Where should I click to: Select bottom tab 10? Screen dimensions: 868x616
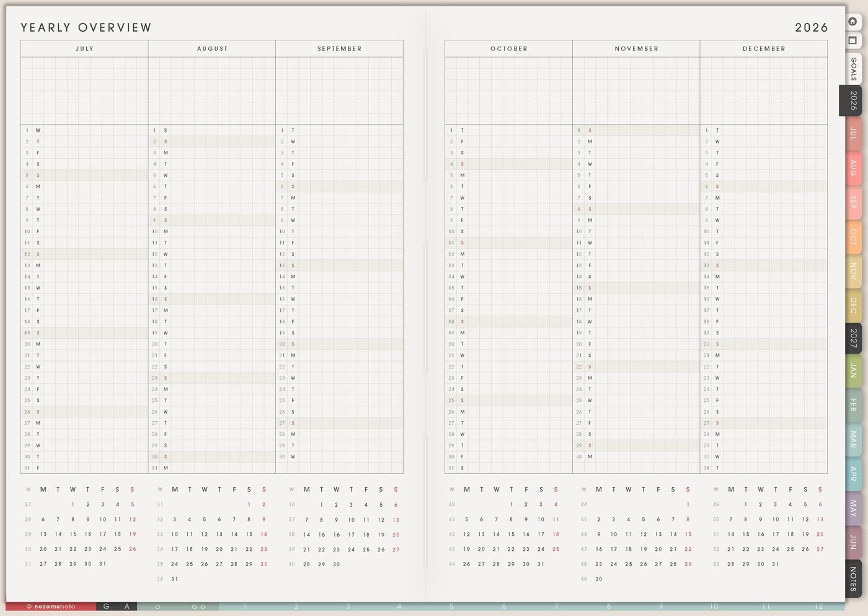(714, 606)
